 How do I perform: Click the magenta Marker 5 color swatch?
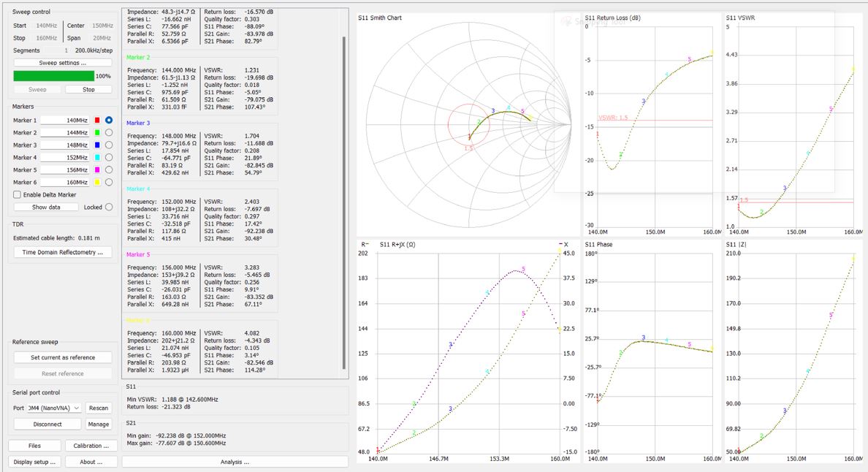(97, 170)
